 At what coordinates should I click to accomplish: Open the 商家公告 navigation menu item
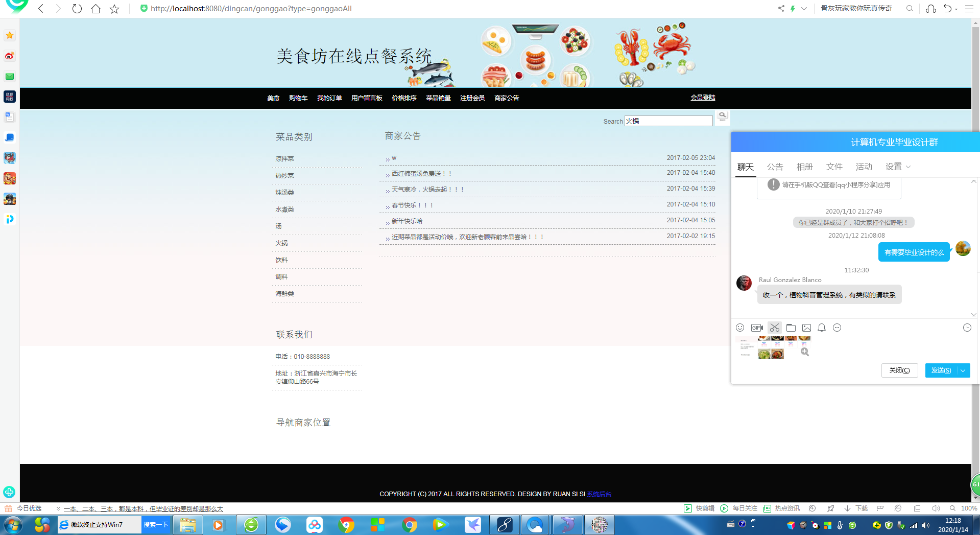(506, 98)
